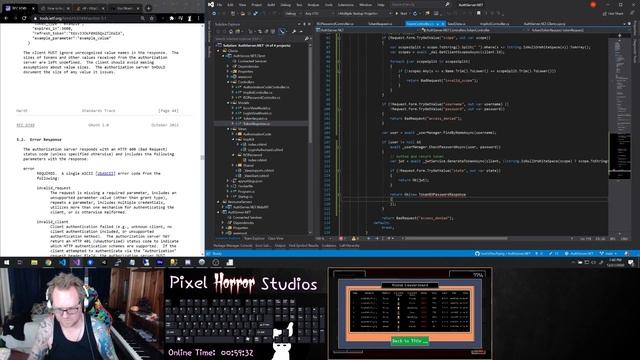This screenshot has height=360, width=640.
Task: Collapse the ResourceServers solution folder
Action: click(x=218, y=202)
